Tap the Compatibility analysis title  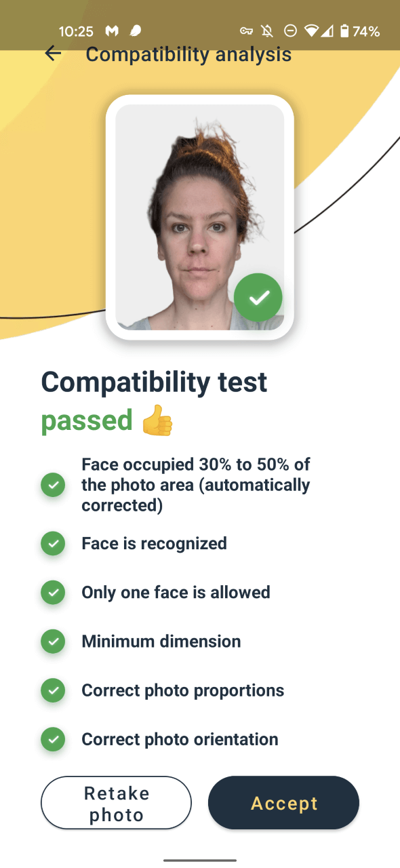pyautogui.click(x=188, y=54)
